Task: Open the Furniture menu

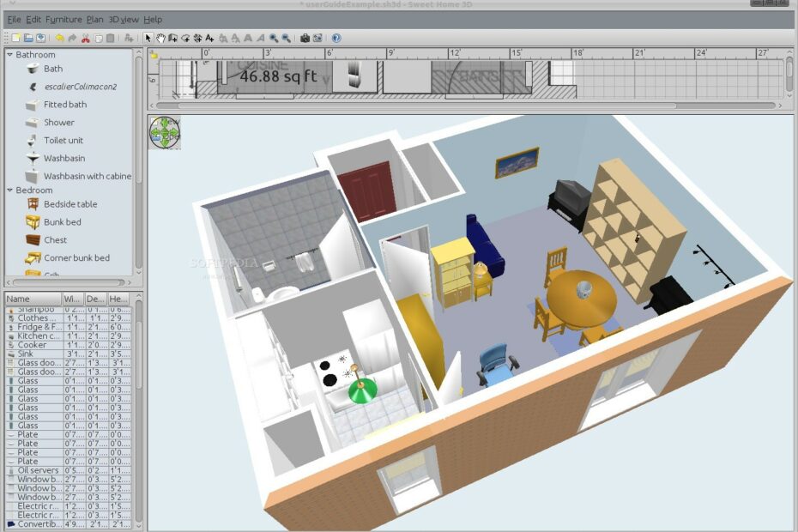Action: tap(63, 20)
